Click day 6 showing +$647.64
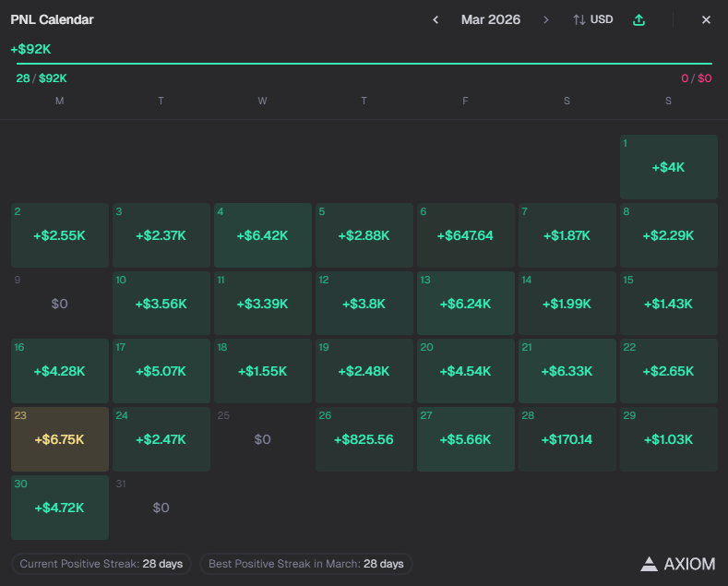Image resolution: width=728 pixels, height=586 pixels. [466, 235]
